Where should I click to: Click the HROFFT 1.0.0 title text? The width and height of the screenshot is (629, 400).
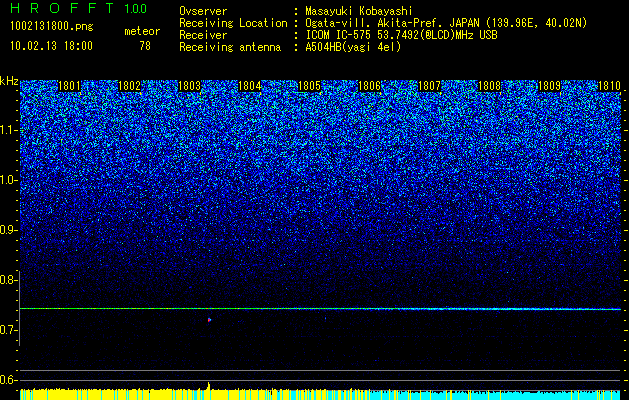click(x=78, y=8)
